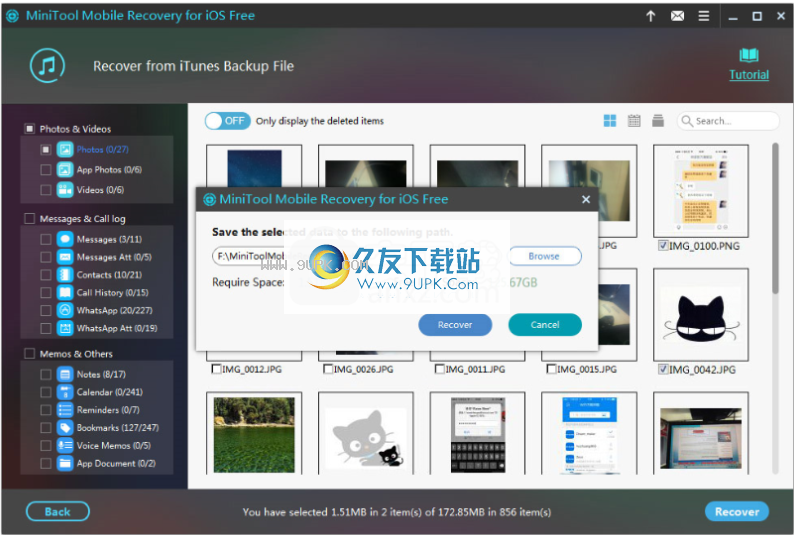Select the Call History icon
This screenshot has height=535, width=794.
click(65, 293)
